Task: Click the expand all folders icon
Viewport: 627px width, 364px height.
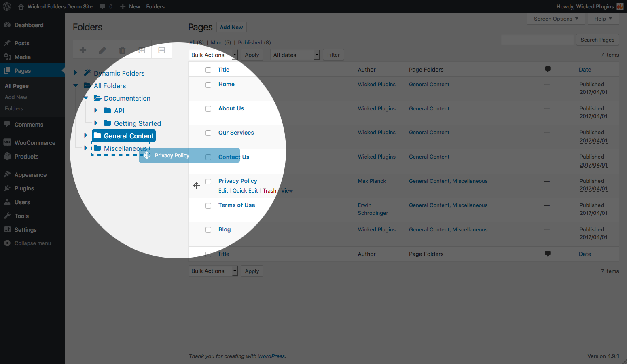Action: 142,50
